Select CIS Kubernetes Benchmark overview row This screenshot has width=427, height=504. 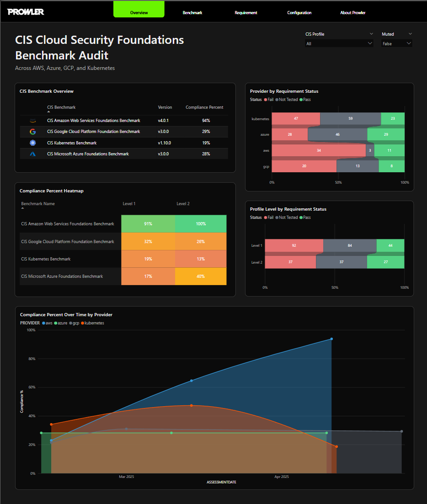click(124, 143)
